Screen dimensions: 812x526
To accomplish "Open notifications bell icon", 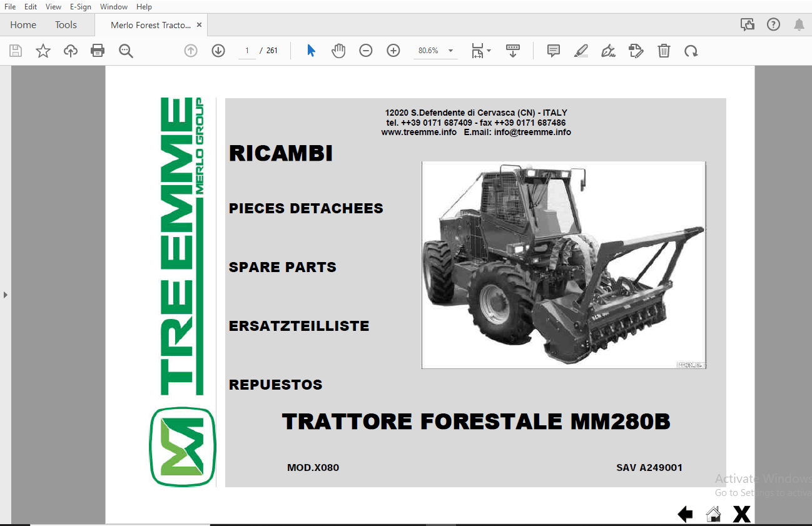I will [x=799, y=24].
